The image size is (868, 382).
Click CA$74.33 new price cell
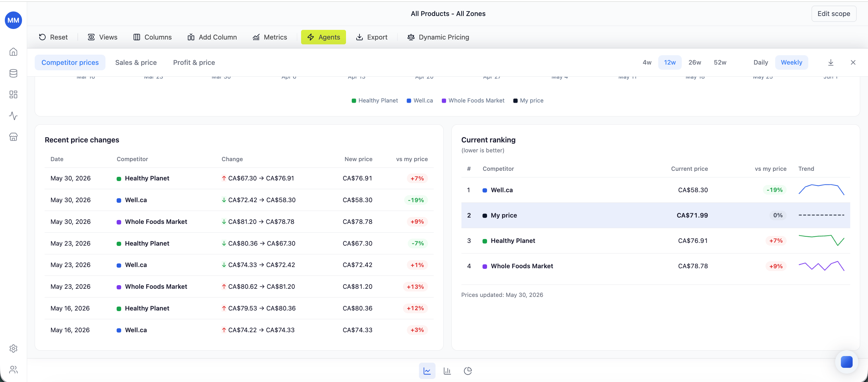tap(357, 330)
